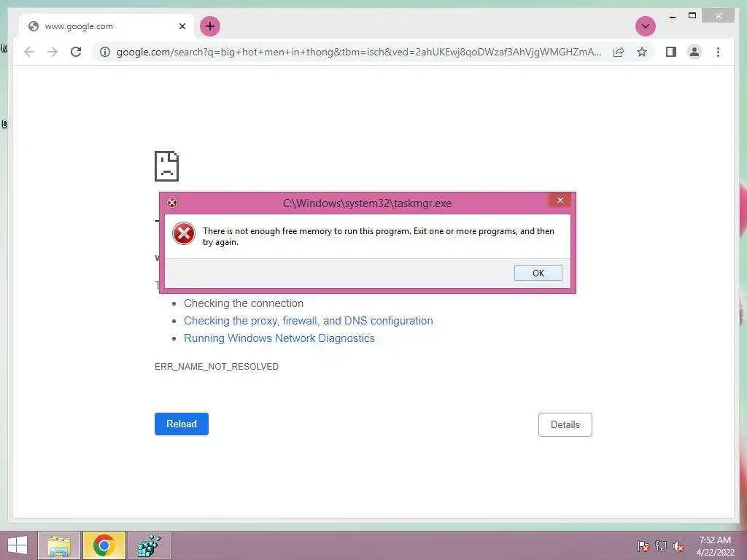The height and width of the screenshot is (560, 747).
Task: Click the Action Center flag tray icon
Action: 643,546
